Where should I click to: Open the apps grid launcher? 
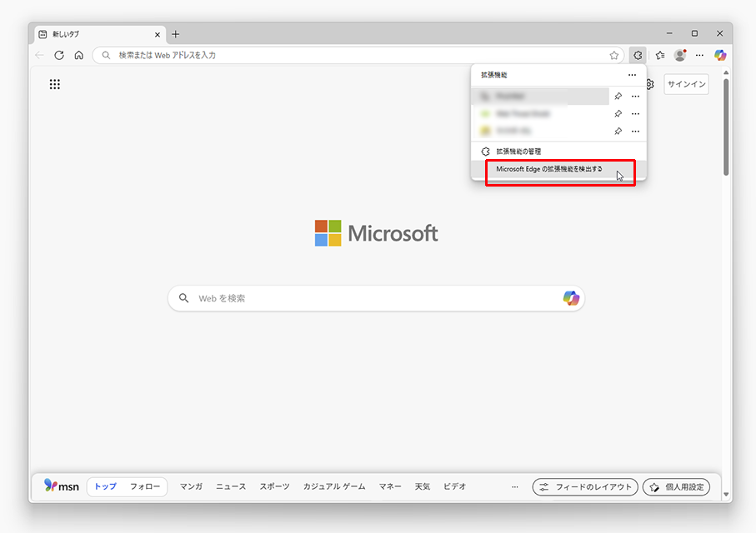(55, 84)
